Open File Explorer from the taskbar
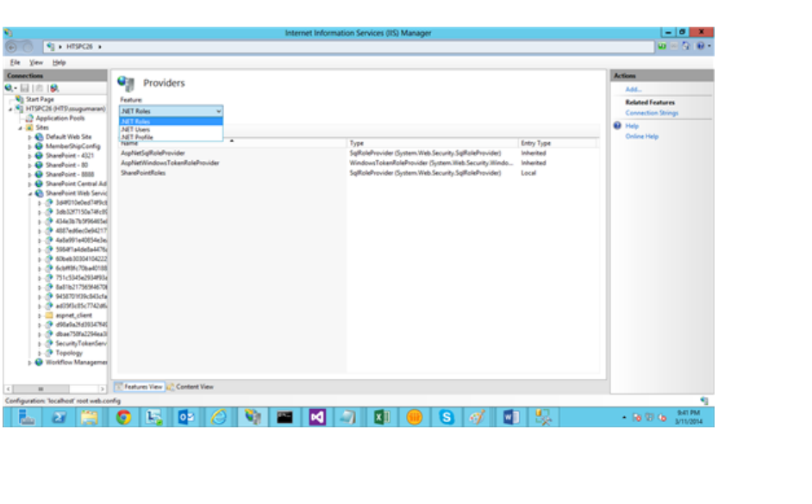812x504 pixels. 90,417
